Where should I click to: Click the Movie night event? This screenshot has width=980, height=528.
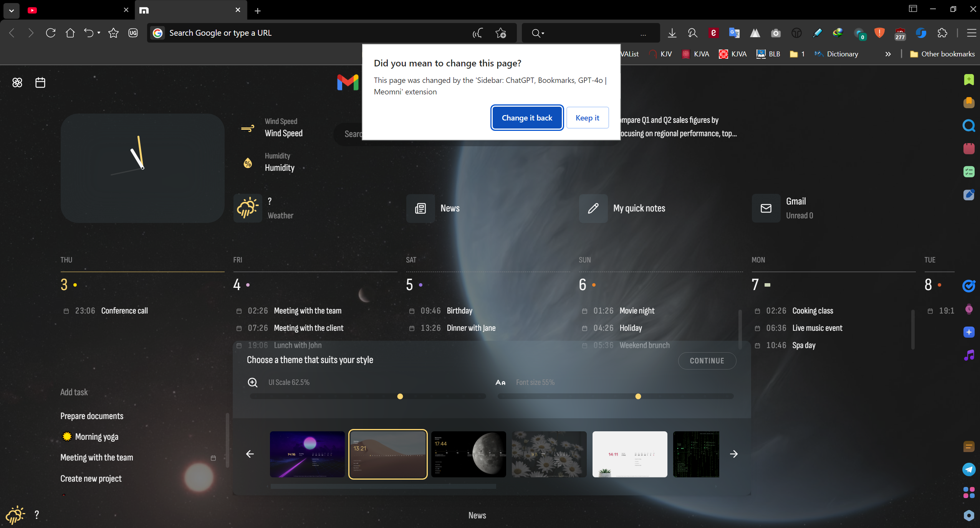(x=637, y=311)
